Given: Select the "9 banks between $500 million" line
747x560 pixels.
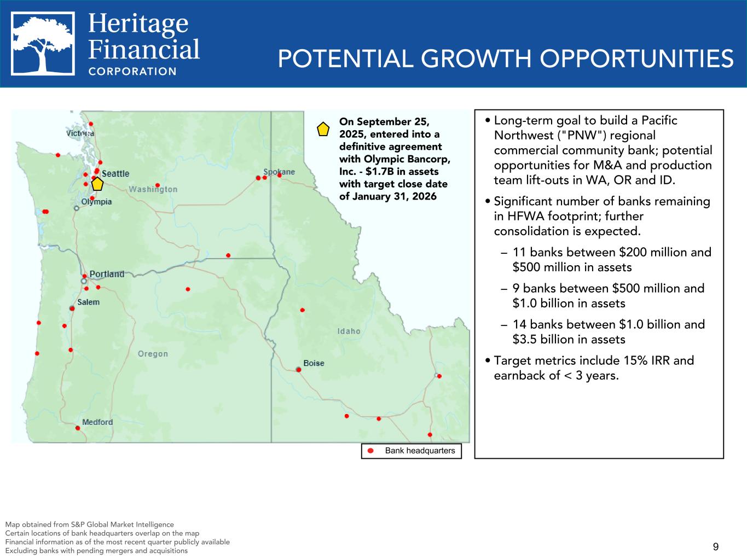Looking at the screenshot, I should (603, 296).
